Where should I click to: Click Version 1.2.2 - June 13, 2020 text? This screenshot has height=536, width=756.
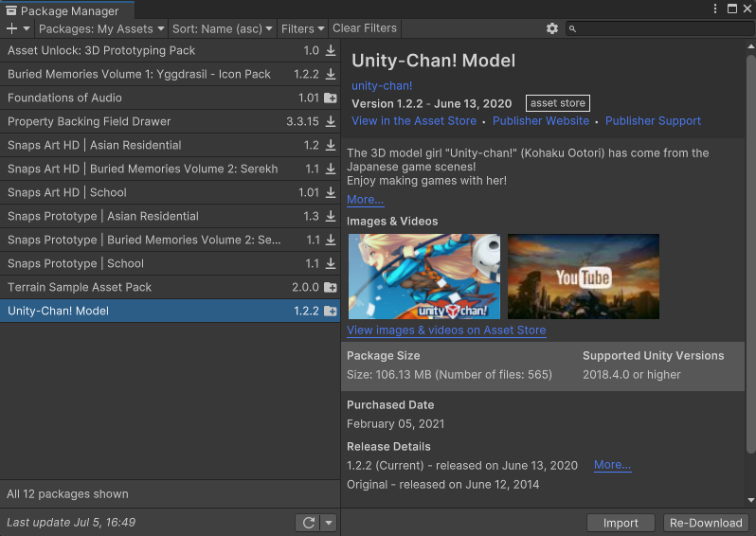pyautogui.click(x=431, y=103)
